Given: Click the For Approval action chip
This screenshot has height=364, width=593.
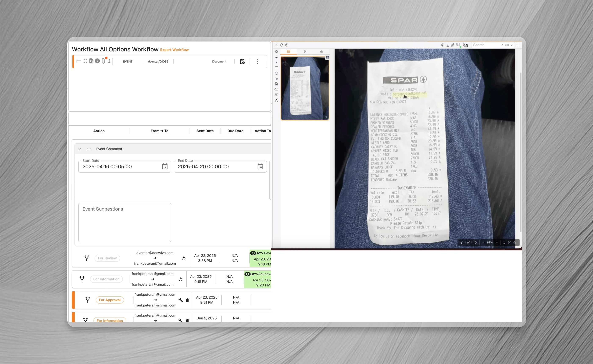Looking at the screenshot, I should click(x=110, y=300).
